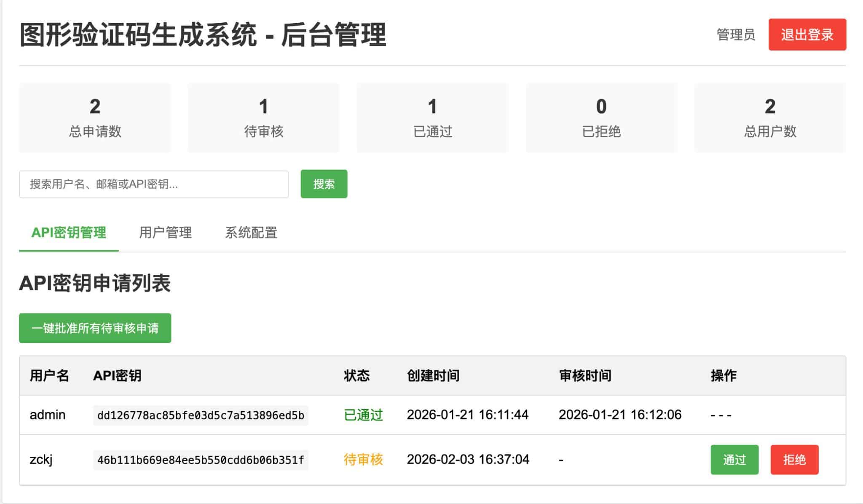Click the green 已通过 status of admin
The height and width of the screenshot is (504, 863).
[363, 415]
